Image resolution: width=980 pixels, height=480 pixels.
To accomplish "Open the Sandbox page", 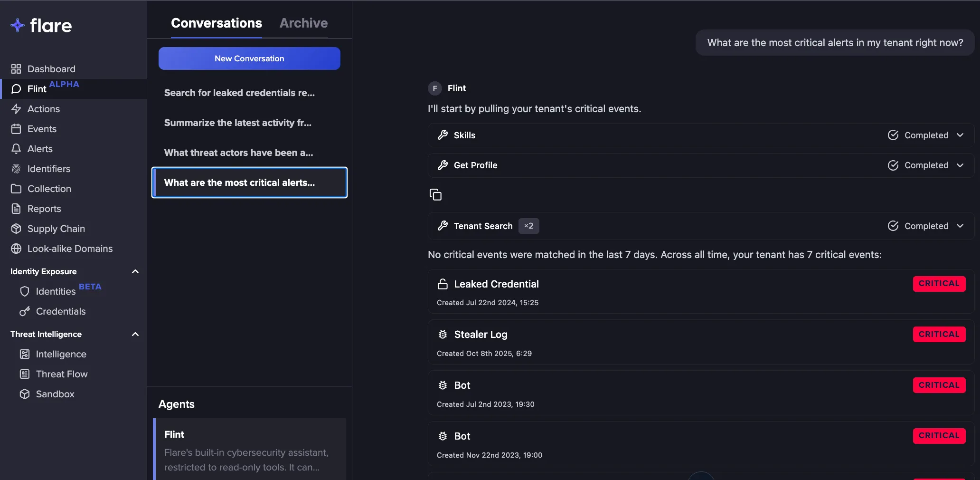I will pyautogui.click(x=74, y=394).
